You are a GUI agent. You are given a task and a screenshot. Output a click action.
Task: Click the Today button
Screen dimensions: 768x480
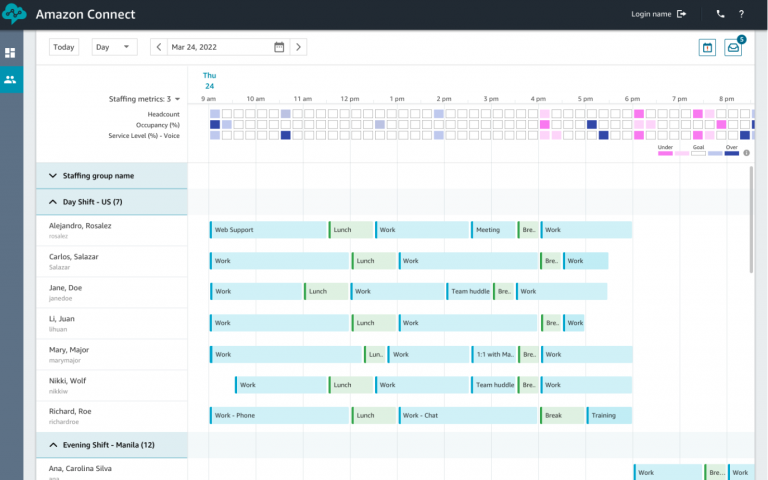(x=64, y=47)
